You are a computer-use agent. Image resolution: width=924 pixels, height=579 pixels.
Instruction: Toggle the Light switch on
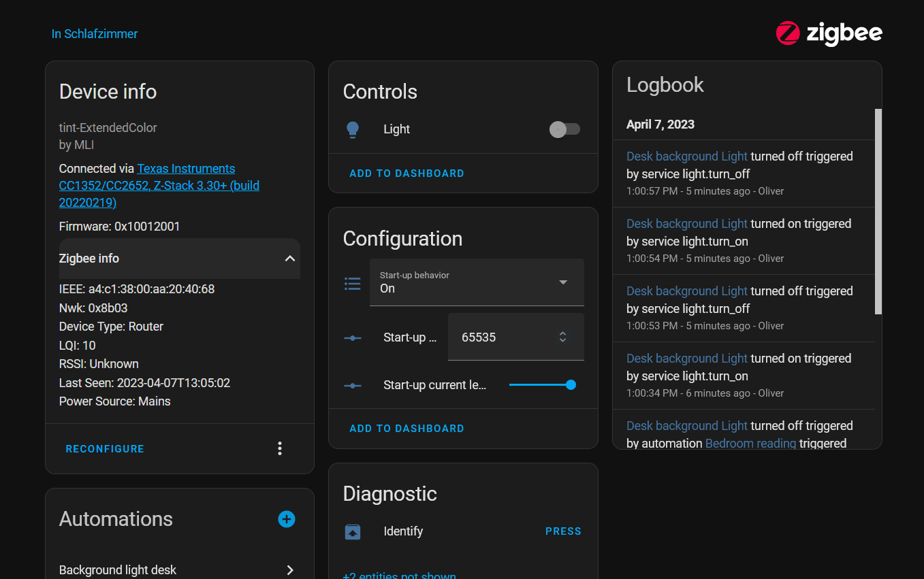click(564, 129)
